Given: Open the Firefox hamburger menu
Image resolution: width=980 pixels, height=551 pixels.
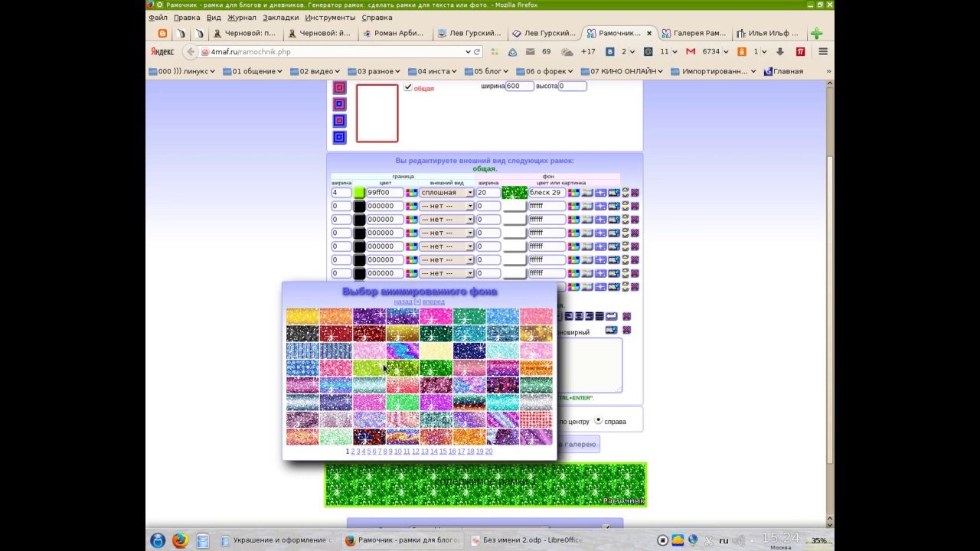Looking at the screenshot, I should (x=823, y=52).
